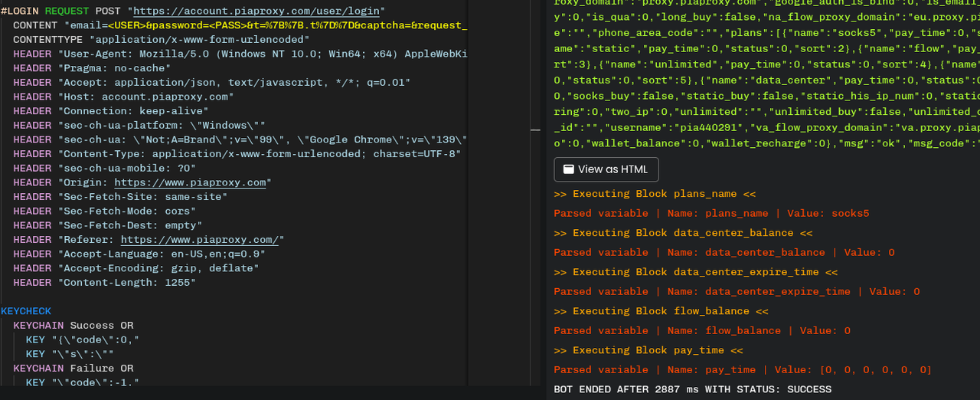Select the sec-ch-ua-mobile: ?0 header
980x400 pixels.
pos(105,168)
